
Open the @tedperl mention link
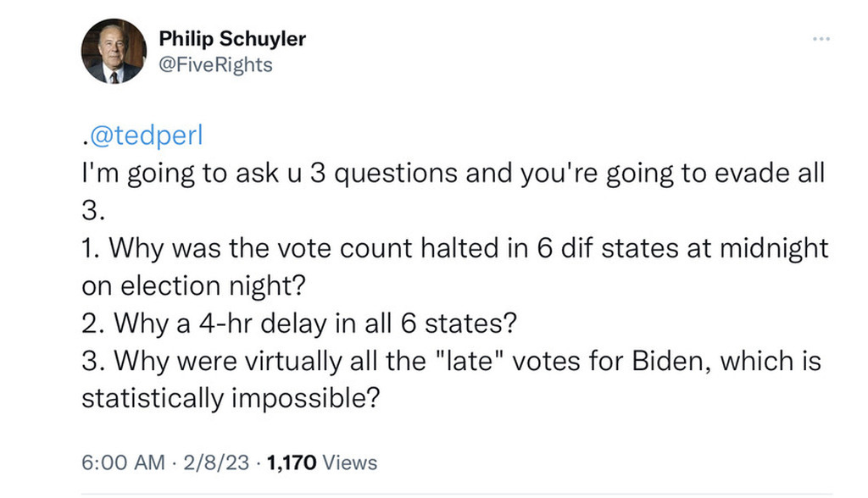click(139, 136)
